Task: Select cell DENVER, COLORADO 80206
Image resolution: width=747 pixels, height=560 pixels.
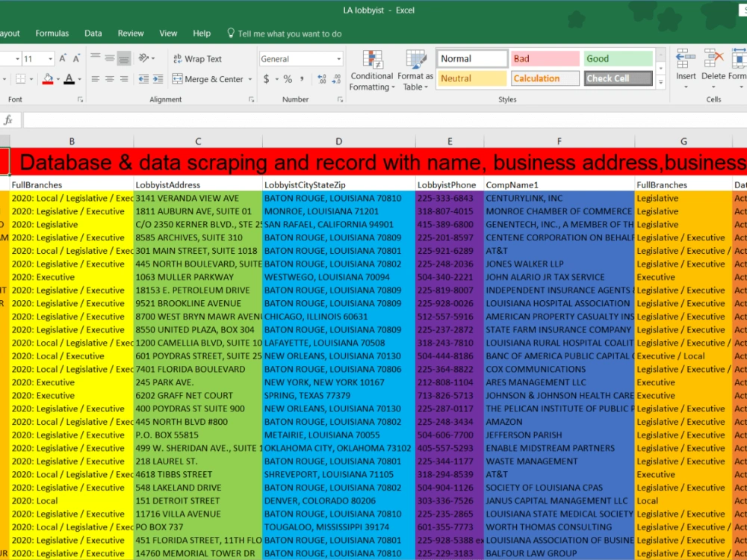Action: click(x=338, y=501)
